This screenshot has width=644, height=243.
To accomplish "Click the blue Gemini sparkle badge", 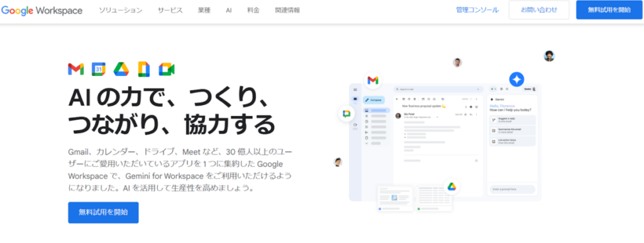I will click(x=517, y=79).
